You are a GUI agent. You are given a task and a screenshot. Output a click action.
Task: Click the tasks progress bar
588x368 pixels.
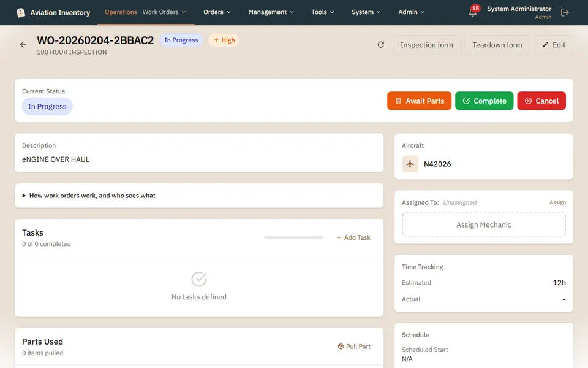[293, 237]
